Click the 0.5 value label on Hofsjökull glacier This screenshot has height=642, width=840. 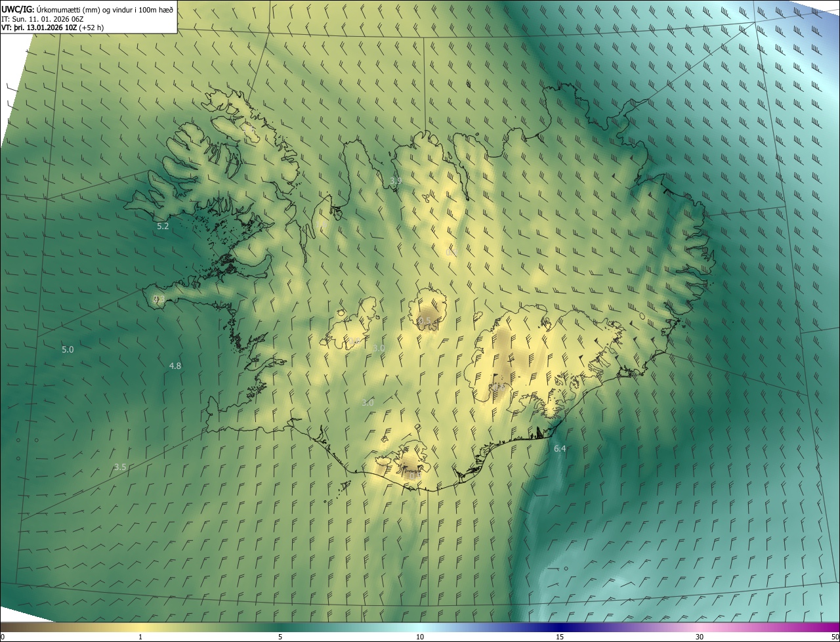(425, 321)
